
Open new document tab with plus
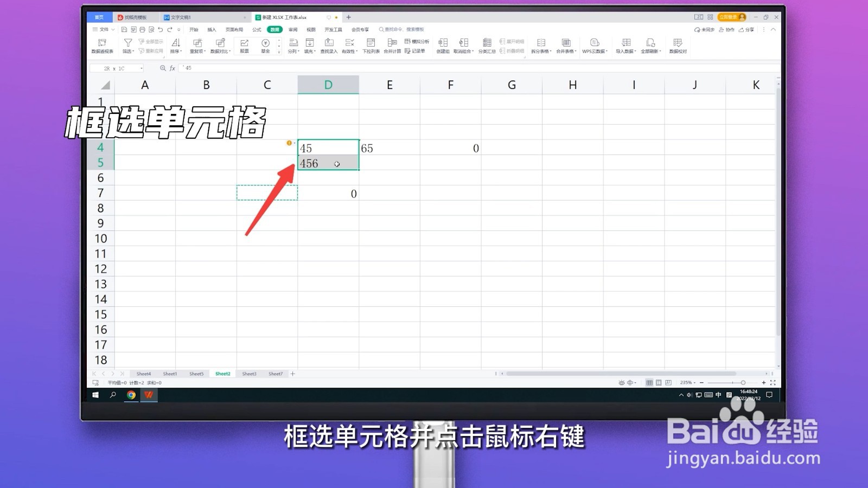(x=348, y=17)
